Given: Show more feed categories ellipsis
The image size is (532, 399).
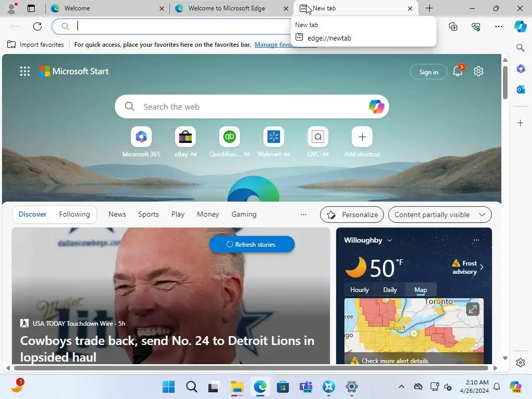Looking at the screenshot, I should (303, 215).
